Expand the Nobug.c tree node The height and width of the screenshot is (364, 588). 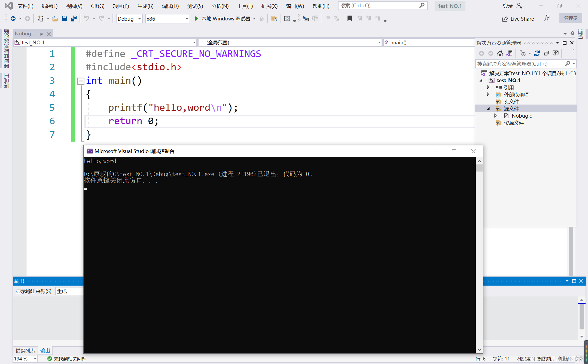point(495,116)
